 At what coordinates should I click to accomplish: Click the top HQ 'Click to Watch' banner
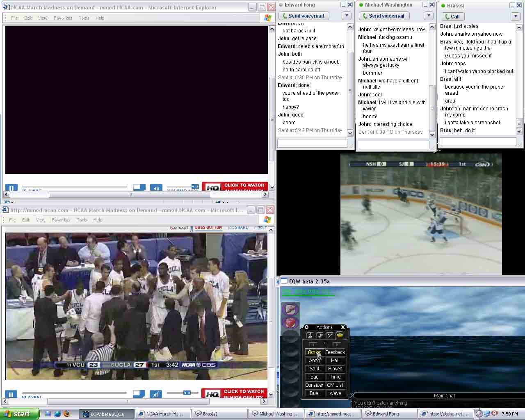coord(235,187)
